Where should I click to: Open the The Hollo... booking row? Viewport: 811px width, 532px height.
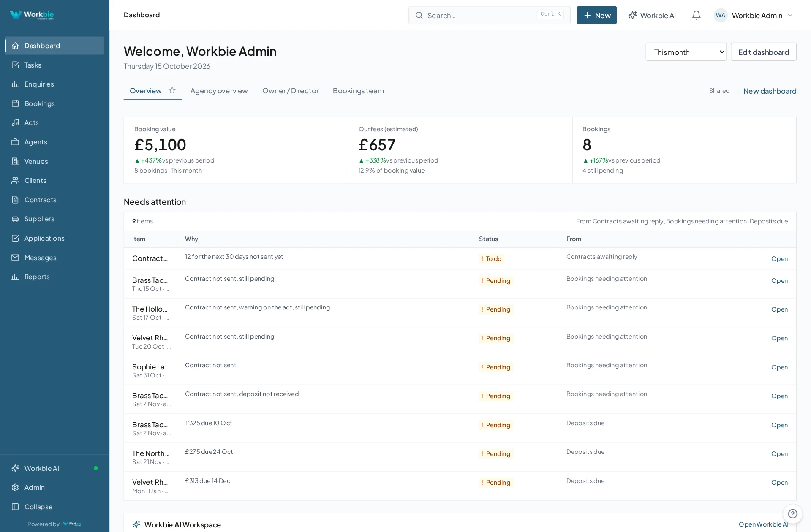click(x=460, y=313)
